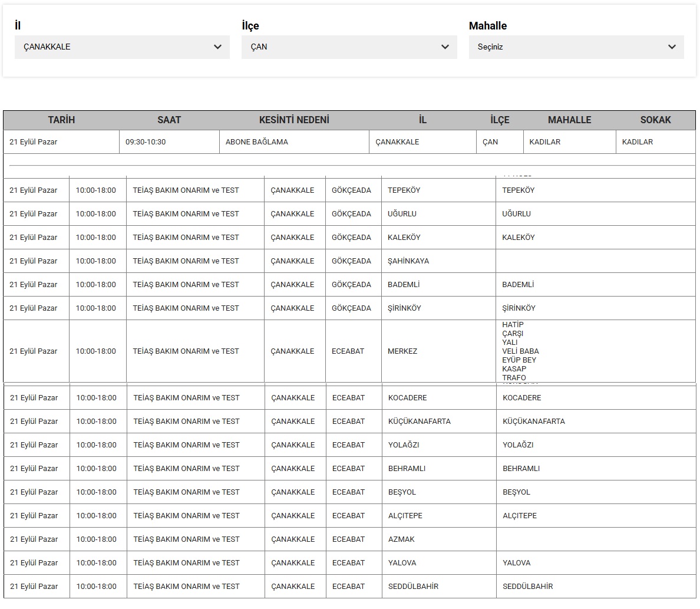Click the İL column header
This screenshot has width=700, height=609.
pyautogui.click(x=422, y=120)
